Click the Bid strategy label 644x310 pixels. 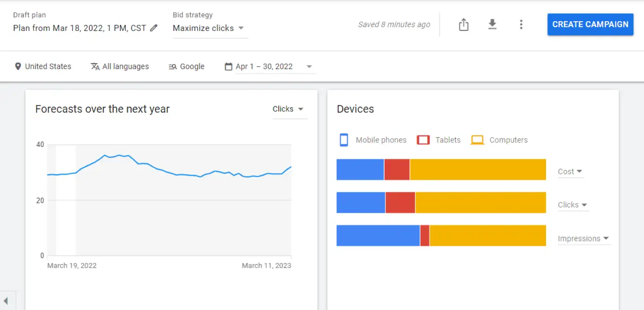(193, 15)
